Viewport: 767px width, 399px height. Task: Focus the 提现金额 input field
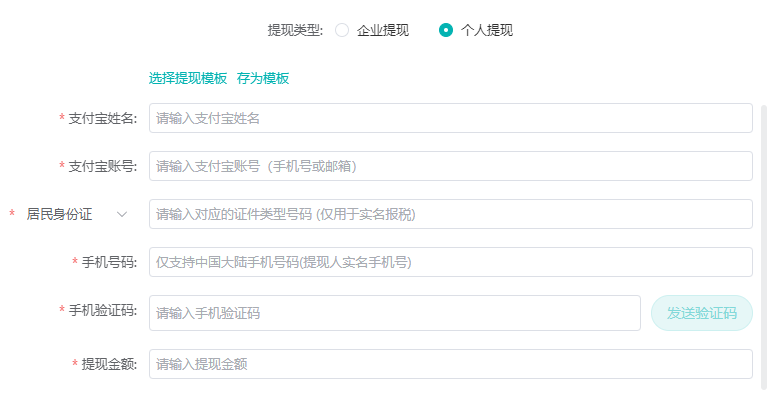tap(451, 364)
